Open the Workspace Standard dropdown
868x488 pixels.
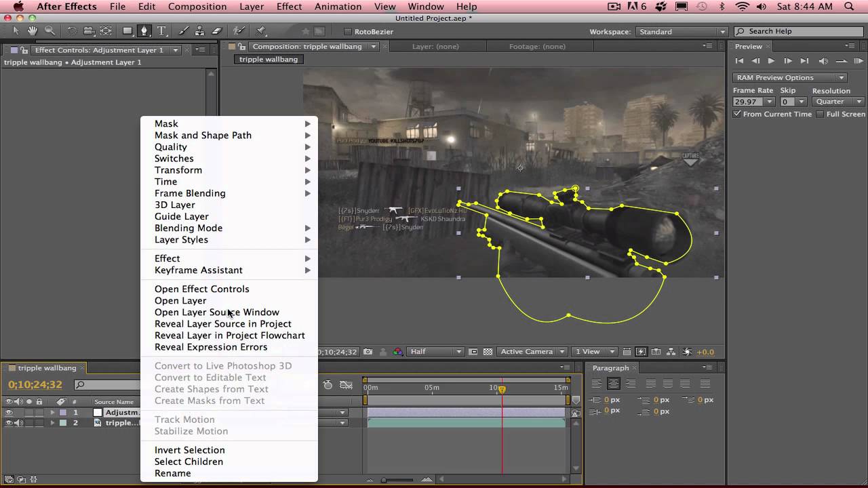click(681, 32)
